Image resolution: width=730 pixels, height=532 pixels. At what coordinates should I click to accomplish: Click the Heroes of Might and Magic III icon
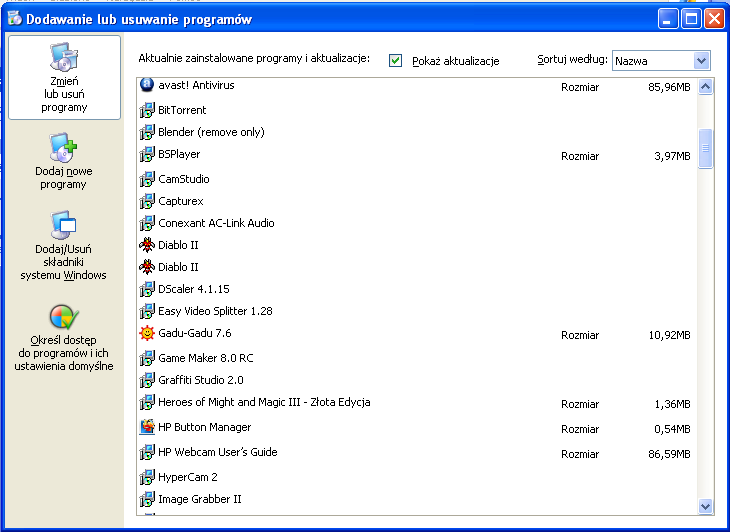click(147, 403)
